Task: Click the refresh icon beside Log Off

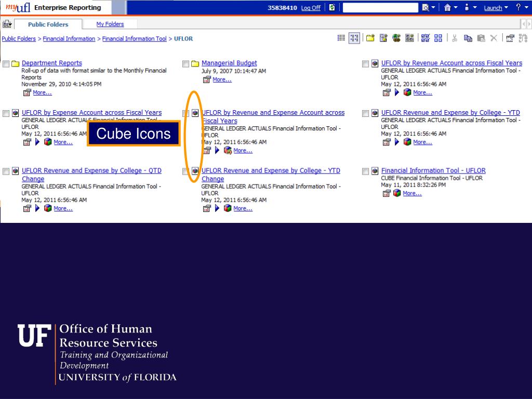Action: click(x=332, y=7)
